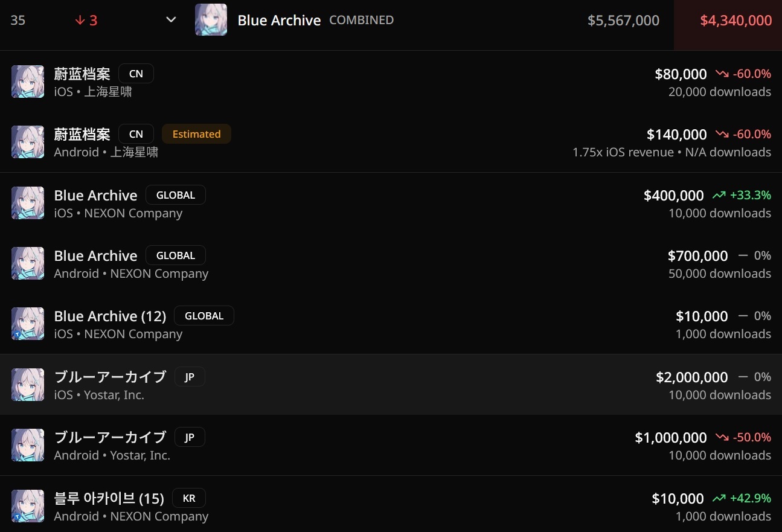This screenshot has height=532, width=782.
Task: Select the $80,000 revenue figure
Action: coord(681,74)
